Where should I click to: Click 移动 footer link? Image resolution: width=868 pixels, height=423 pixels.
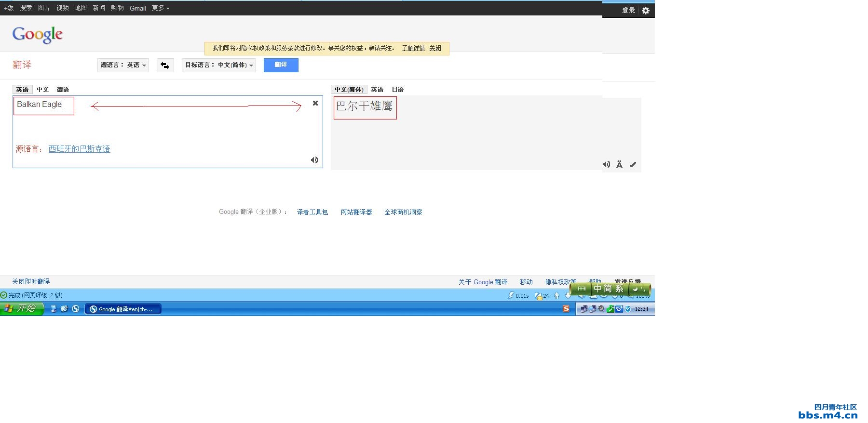[526, 282]
